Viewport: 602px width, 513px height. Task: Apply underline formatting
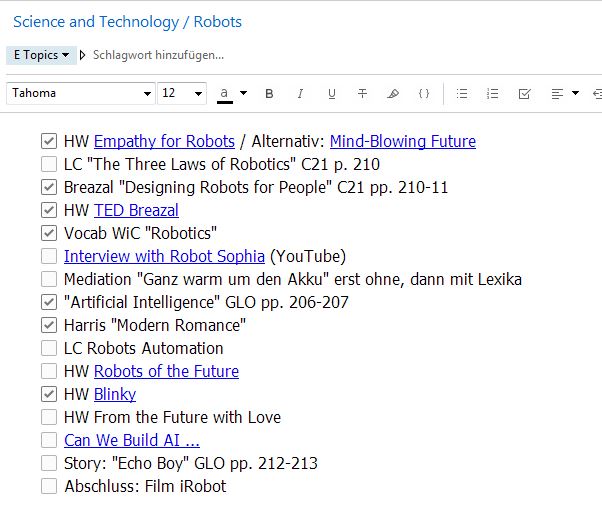point(331,94)
